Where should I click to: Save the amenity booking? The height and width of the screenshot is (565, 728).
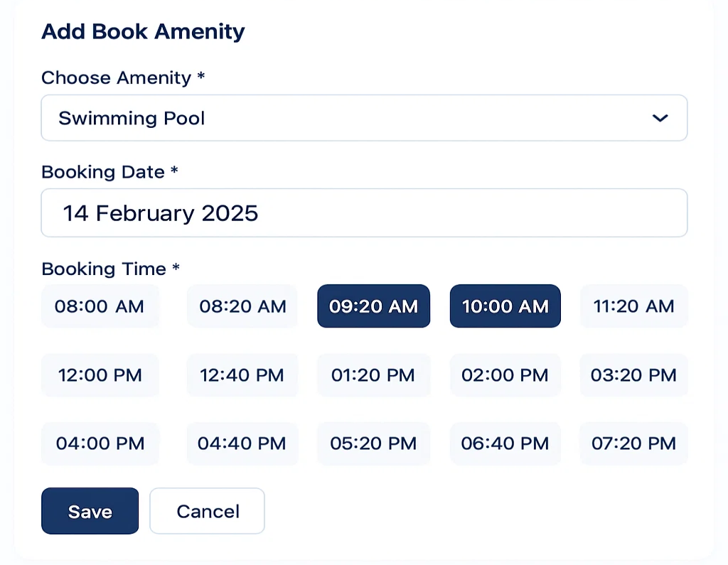click(90, 510)
